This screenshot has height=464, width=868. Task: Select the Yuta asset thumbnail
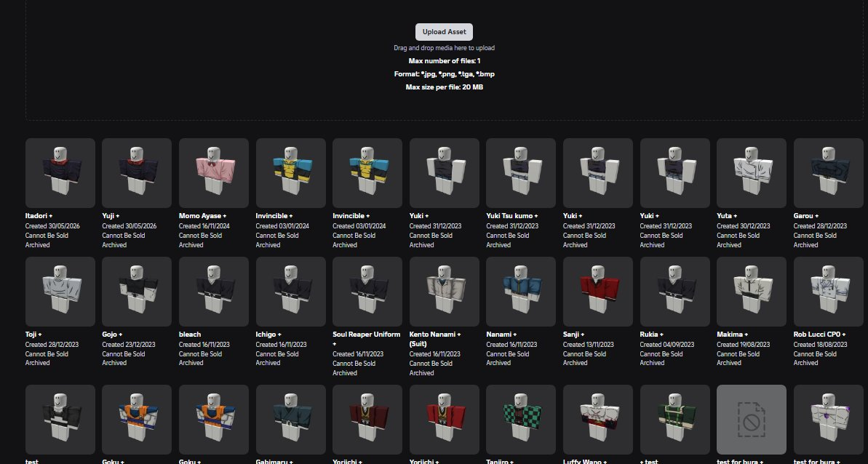(x=751, y=173)
